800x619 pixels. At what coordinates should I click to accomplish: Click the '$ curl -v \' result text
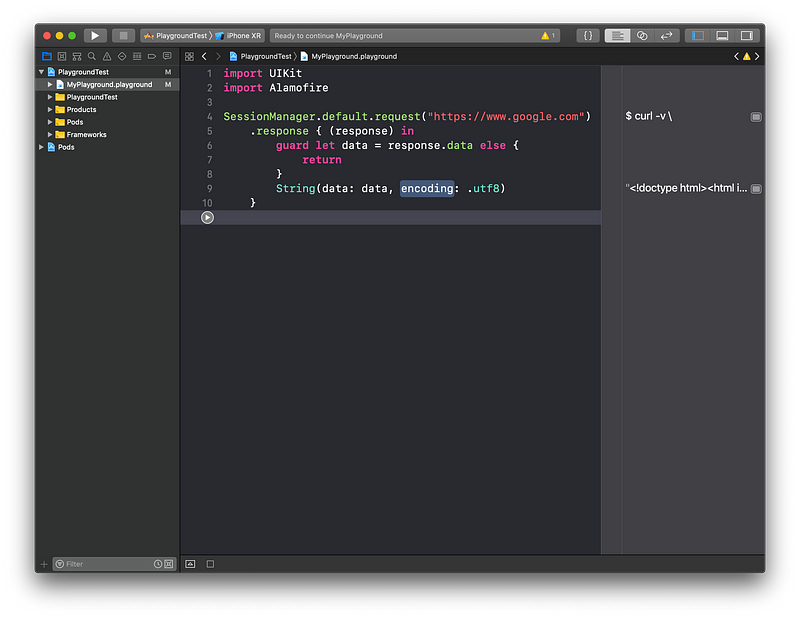(x=648, y=116)
